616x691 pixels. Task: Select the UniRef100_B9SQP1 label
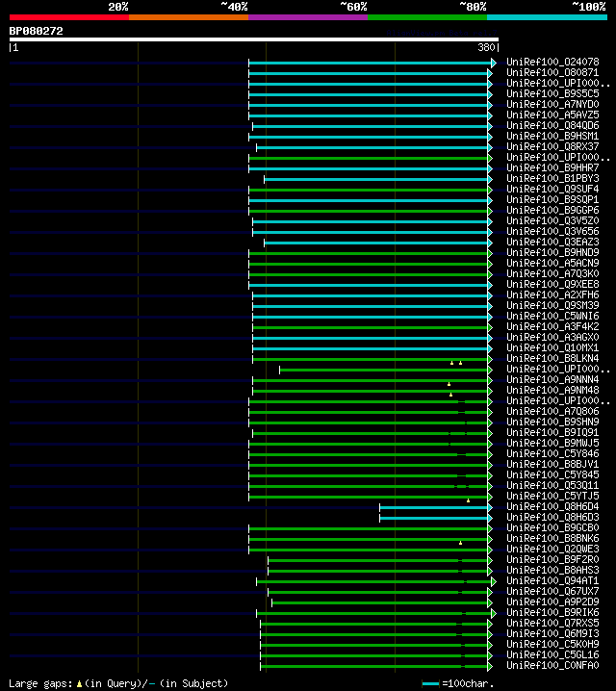tap(552, 199)
